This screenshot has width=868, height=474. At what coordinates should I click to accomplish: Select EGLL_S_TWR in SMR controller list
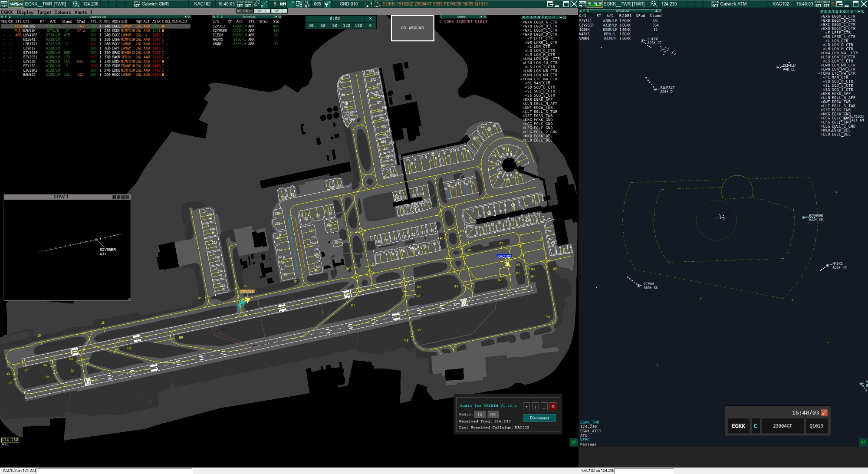point(541,112)
